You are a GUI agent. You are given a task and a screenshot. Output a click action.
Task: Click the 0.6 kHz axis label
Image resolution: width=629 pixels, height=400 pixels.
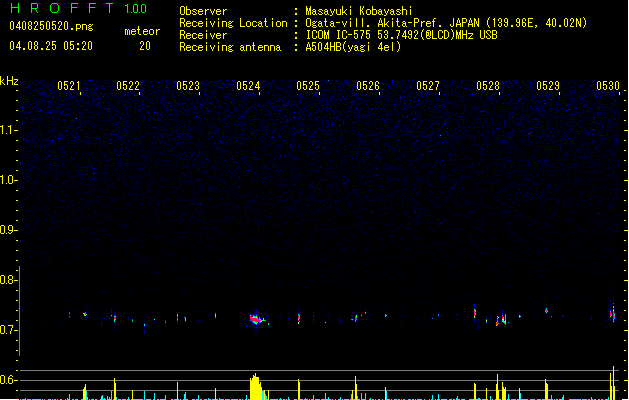pos(8,380)
